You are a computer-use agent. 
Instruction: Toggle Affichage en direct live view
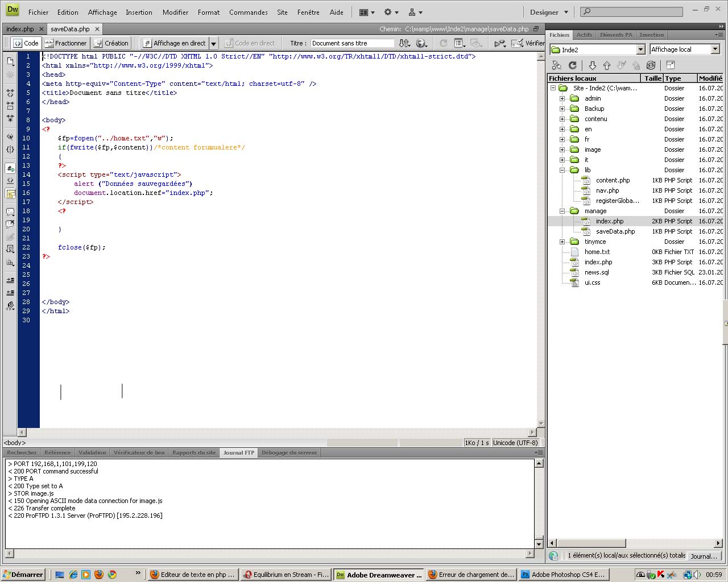175,43
